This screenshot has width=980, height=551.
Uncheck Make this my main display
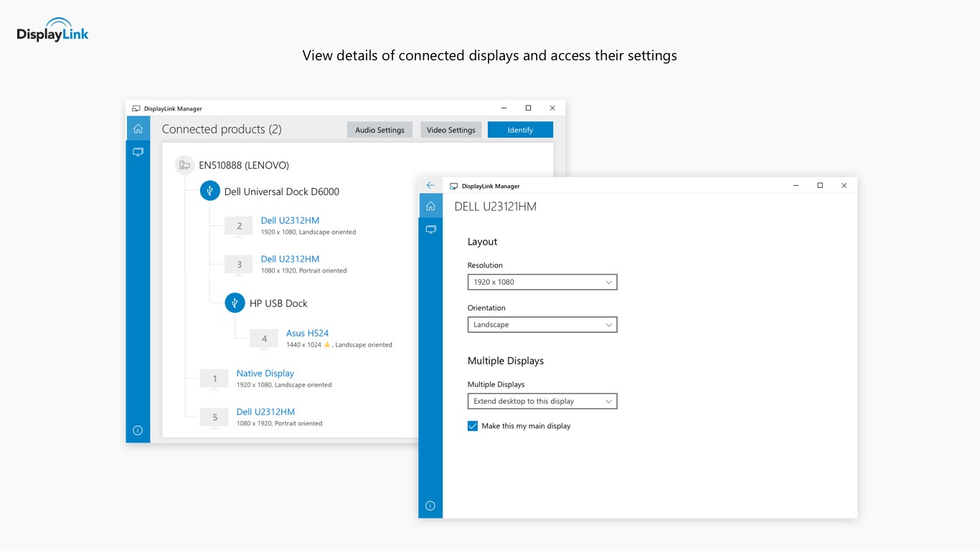[x=472, y=425]
